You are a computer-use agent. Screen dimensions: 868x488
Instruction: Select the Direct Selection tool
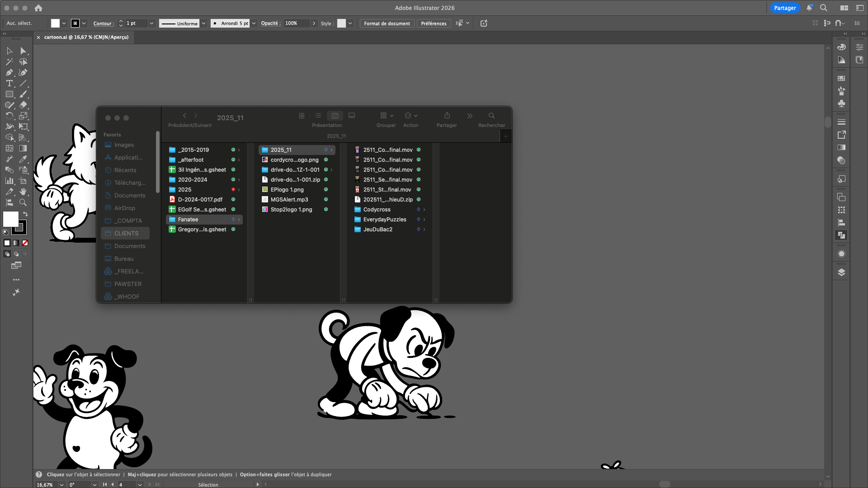coord(23,51)
